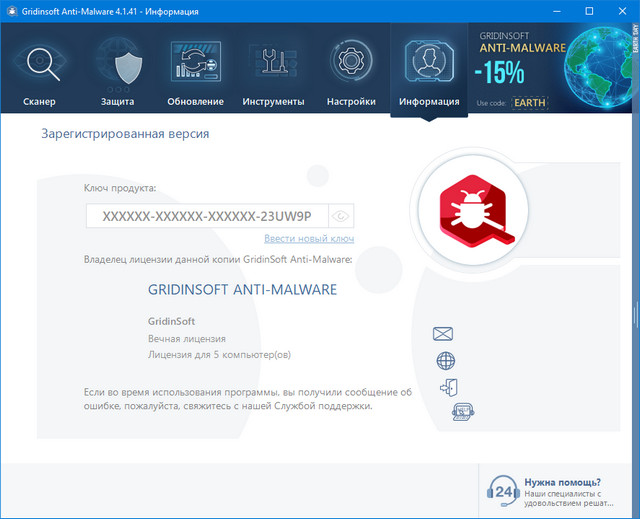Switch to the Защита protection tab
Viewport: 640px width, 519px height.
click(117, 70)
